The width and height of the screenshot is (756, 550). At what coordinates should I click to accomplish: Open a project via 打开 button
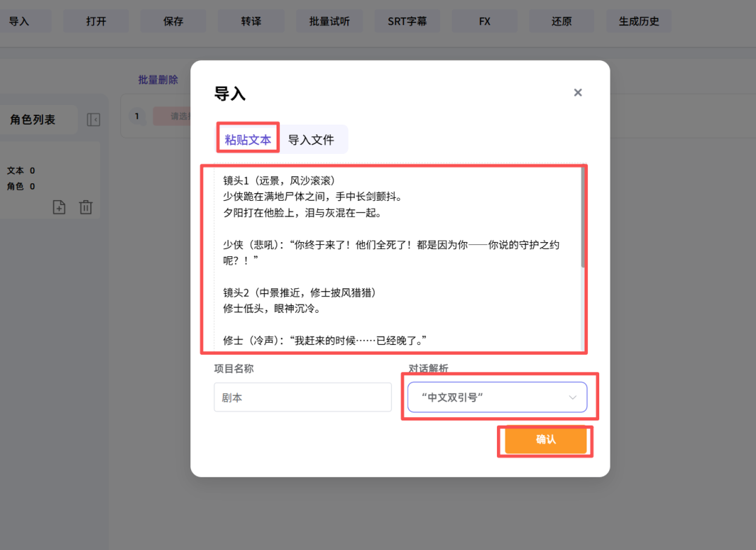point(95,21)
